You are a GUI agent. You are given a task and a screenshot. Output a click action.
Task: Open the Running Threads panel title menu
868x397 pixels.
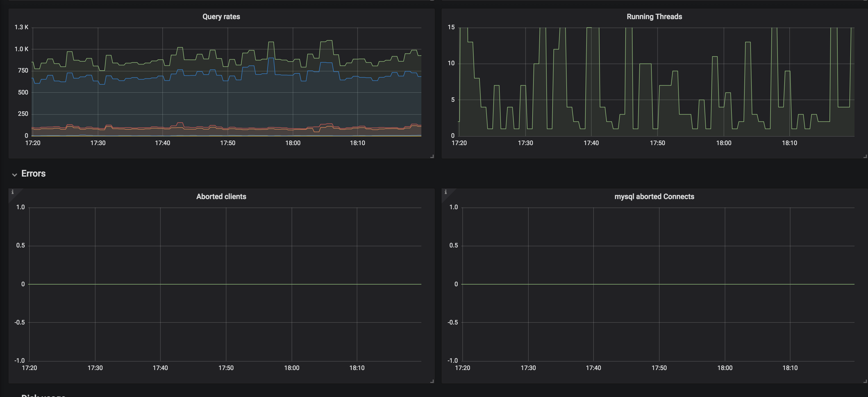[654, 17]
